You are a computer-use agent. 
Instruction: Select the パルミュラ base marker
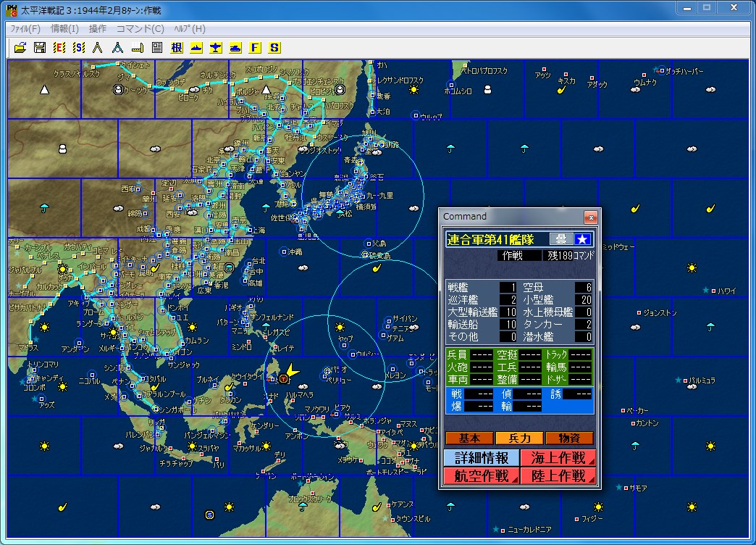686,380
